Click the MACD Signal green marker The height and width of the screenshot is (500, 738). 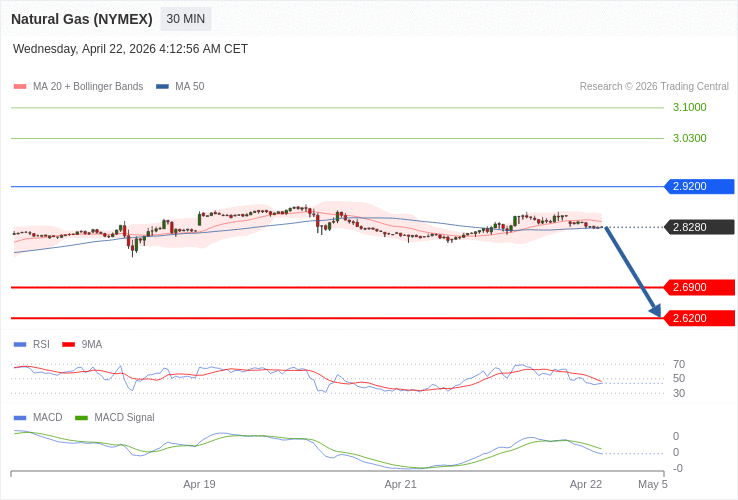point(81,418)
